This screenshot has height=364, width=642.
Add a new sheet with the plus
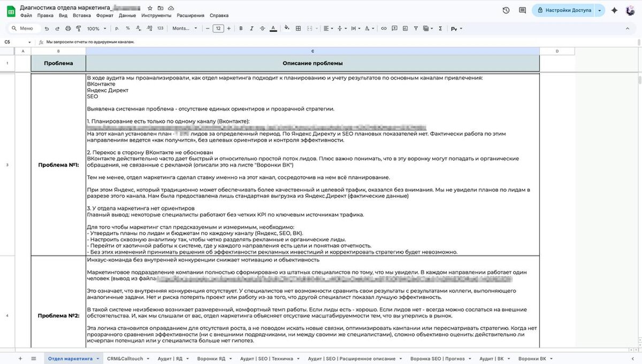click(20, 359)
